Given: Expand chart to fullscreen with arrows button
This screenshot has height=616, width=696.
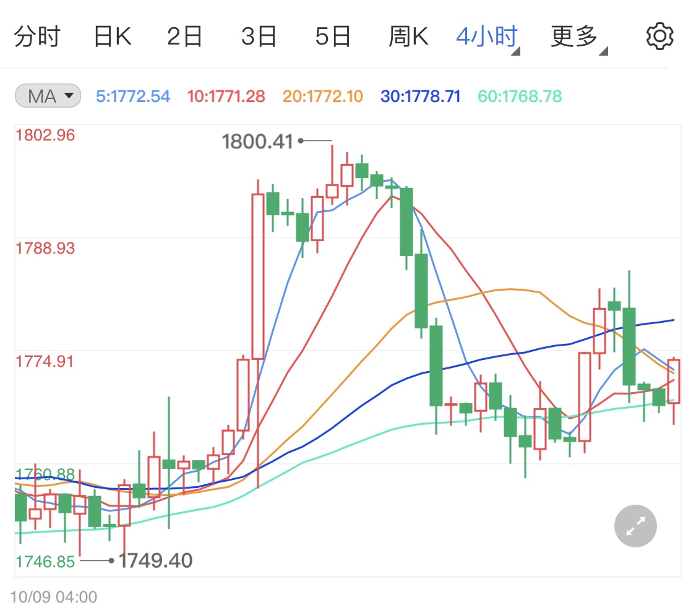Looking at the screenshot, I should click(x=635, y=526).
